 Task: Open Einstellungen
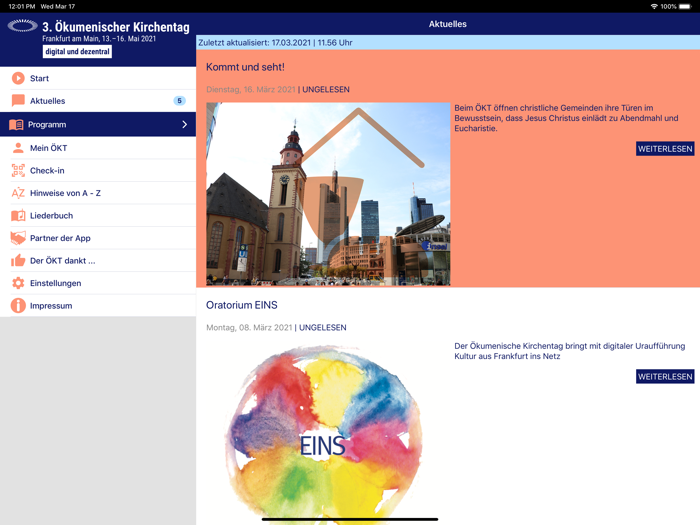(98, 283)
